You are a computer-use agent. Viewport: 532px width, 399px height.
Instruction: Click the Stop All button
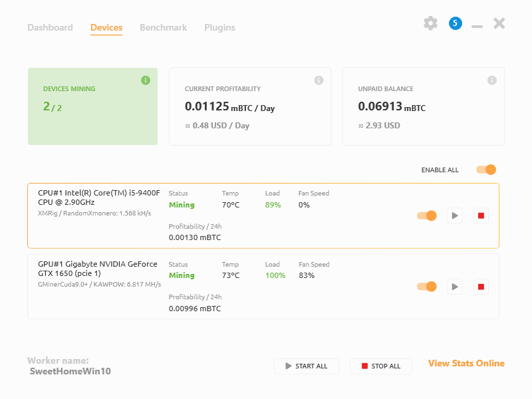click(380, 366)
